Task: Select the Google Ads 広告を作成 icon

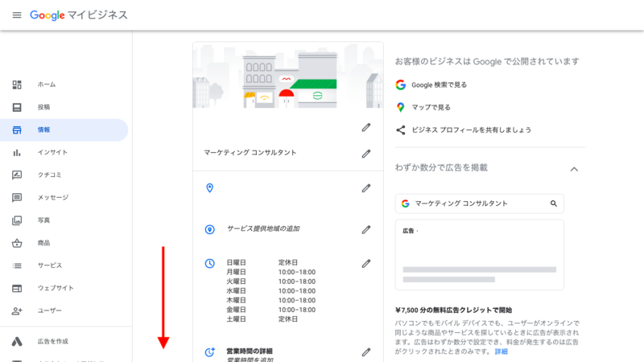Action: pyautogui.click(x=17, y=341)
